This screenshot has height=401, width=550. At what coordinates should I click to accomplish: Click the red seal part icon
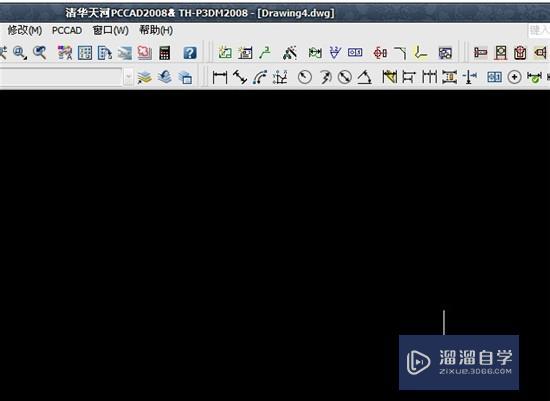[x=520, y=53]
